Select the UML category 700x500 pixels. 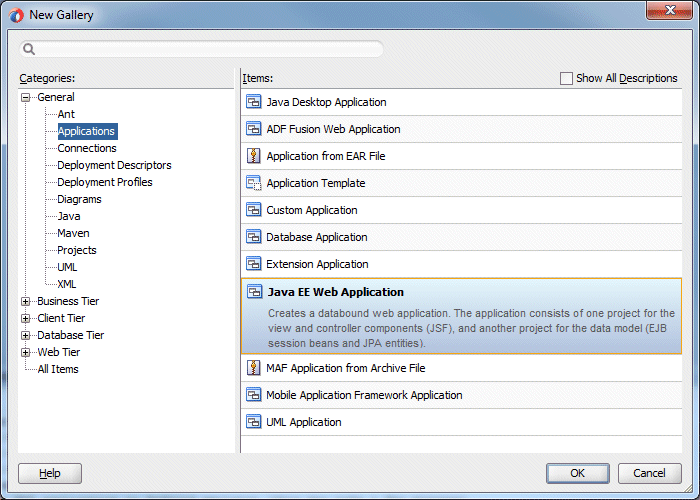click(x=67, y=267)
